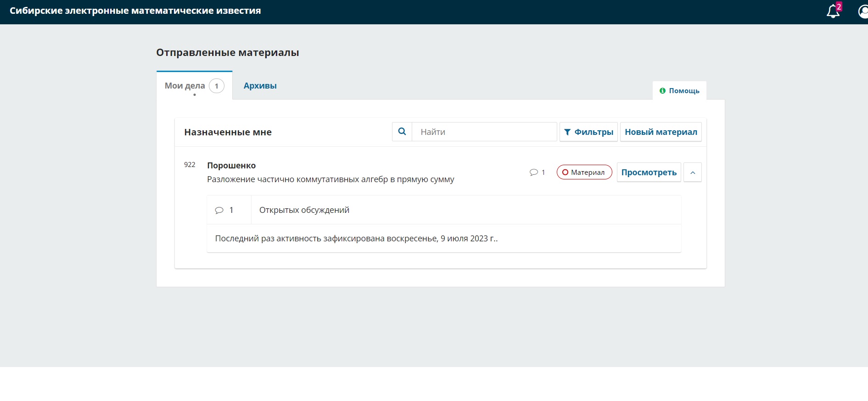Collapse the submission 922 details chevron

(x=692, y=173)
